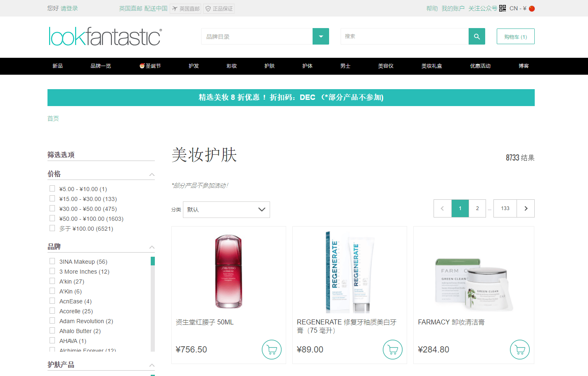Open 品牌一览 menu

[x=101, y=66]
